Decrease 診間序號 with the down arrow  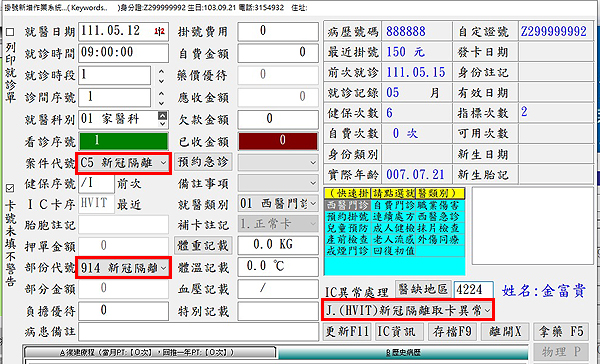pos(161,103)
